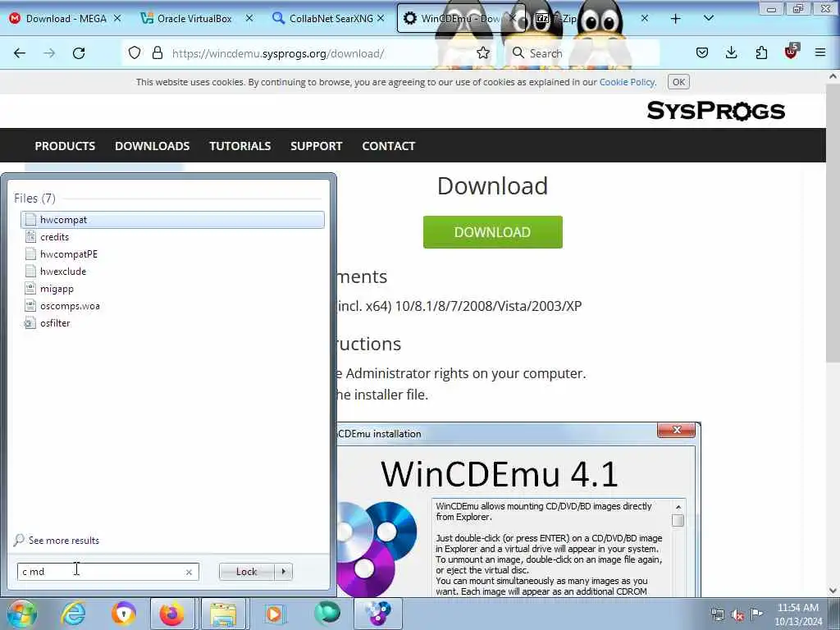Click the browser Search box
Image resolution: width=840 pixels, height=630 pixels.
584,53
